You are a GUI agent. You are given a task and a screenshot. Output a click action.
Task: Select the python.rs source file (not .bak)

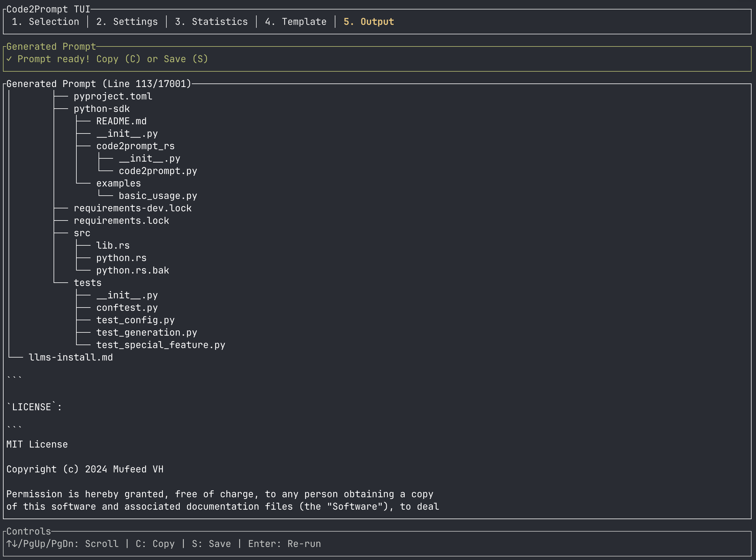(121, 258)
